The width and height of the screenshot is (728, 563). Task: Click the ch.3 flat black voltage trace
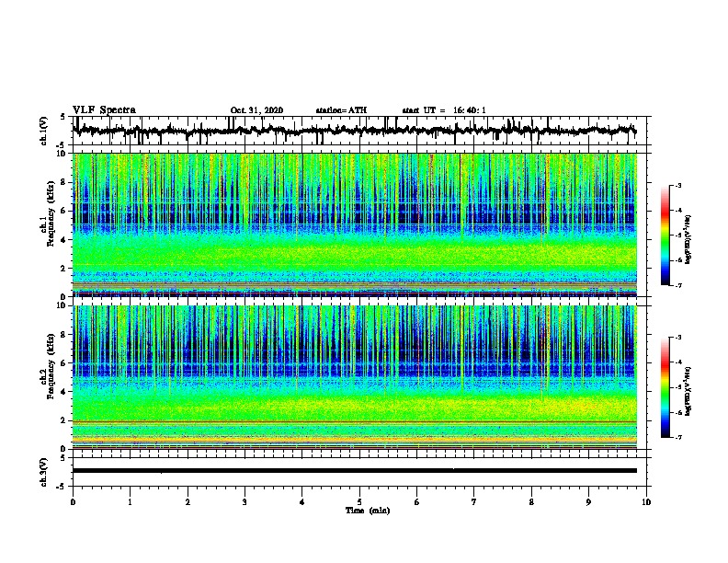point(355,471)
